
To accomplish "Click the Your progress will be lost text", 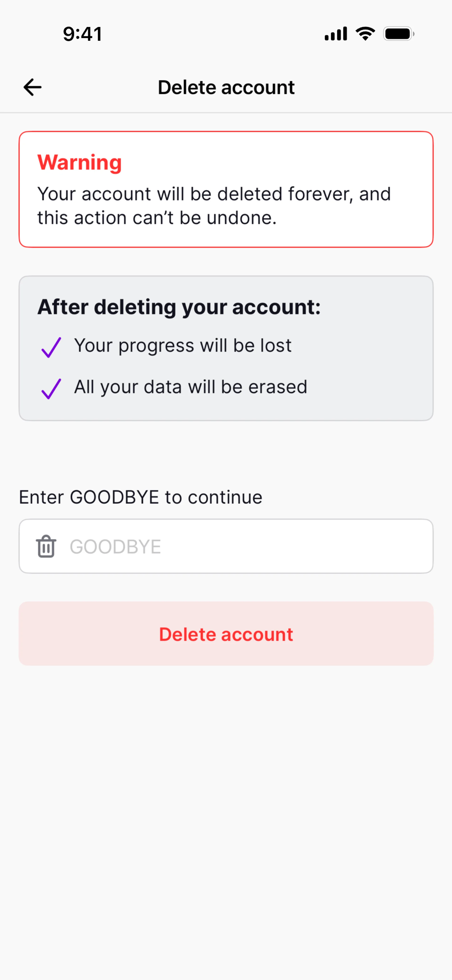I will click(x=183, y=345).
